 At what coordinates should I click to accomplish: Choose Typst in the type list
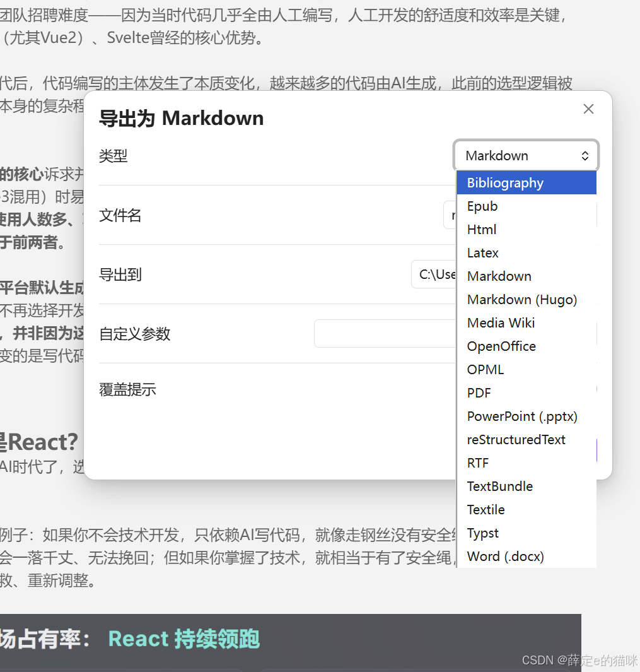pos(527,533)
